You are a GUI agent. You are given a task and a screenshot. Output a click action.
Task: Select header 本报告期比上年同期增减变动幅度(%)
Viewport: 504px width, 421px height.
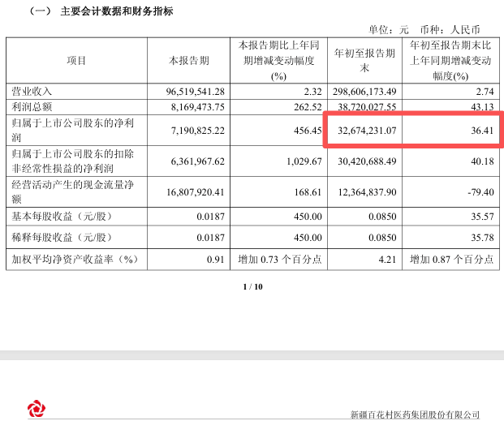click(278, 60)
